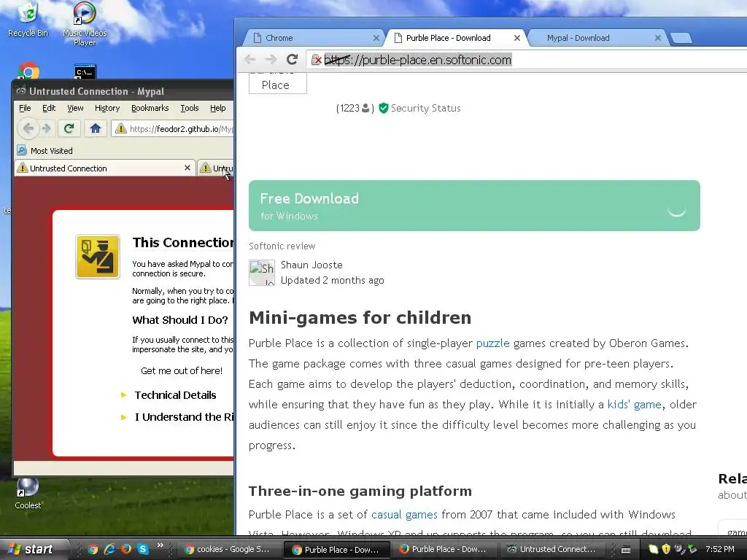Image resolution: width=747 pixels, height=560 pixels.
Task: Open the on-screen keyboard icon in the taskbar
Action: (x=626, y=550)
